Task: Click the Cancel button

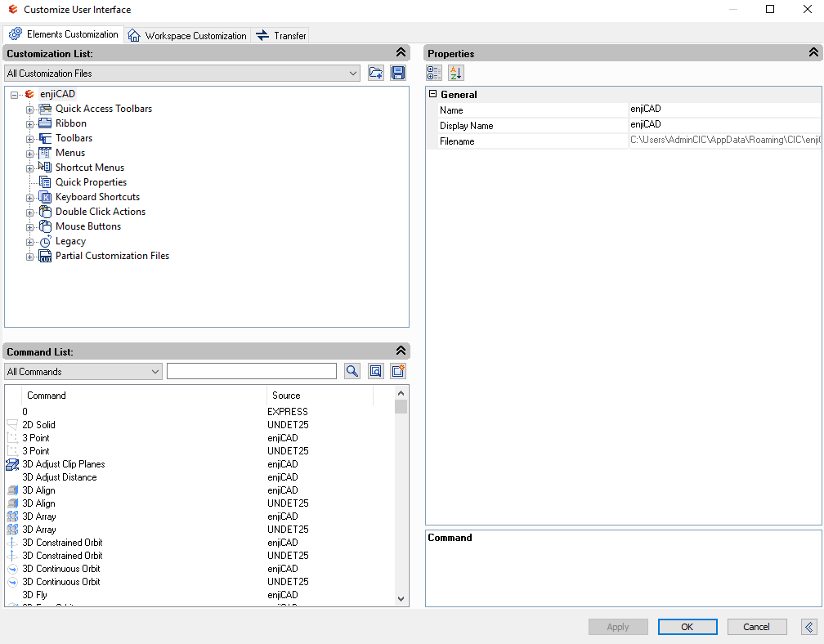Action: (757, 627)
